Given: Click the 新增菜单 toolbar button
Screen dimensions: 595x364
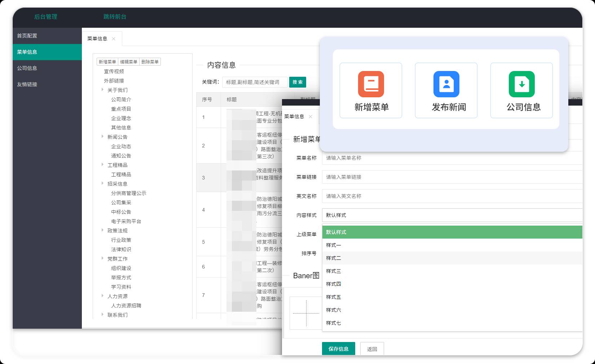Looking at the screenshot, I should tap(107, 62).
